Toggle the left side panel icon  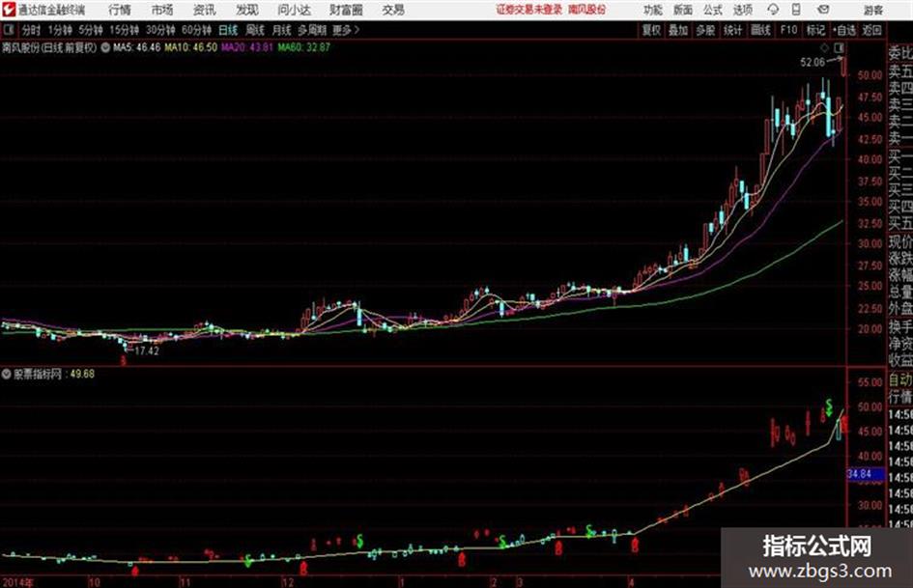(x=8, y=30)
